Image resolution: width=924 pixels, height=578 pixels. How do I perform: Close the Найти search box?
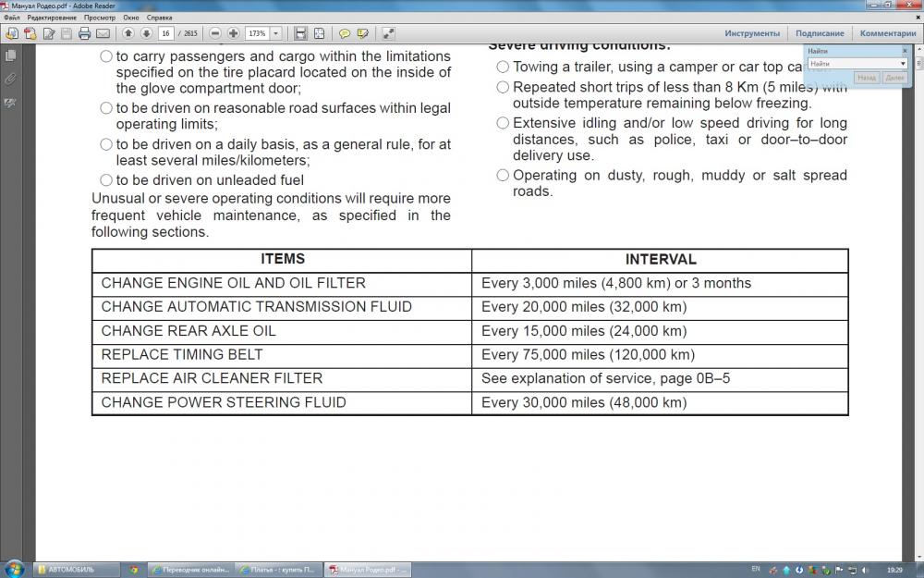(906, 51)
